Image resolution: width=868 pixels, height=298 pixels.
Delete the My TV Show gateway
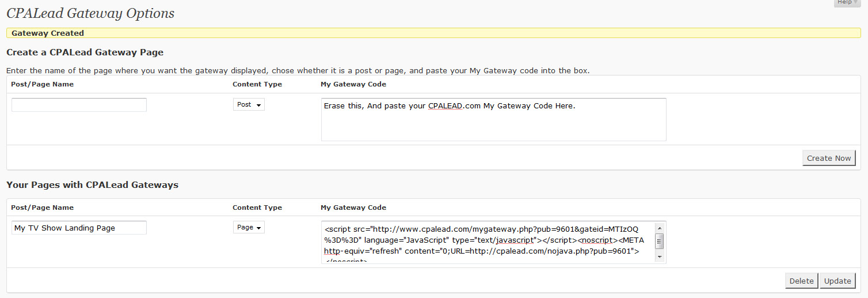tap(801, 281)
